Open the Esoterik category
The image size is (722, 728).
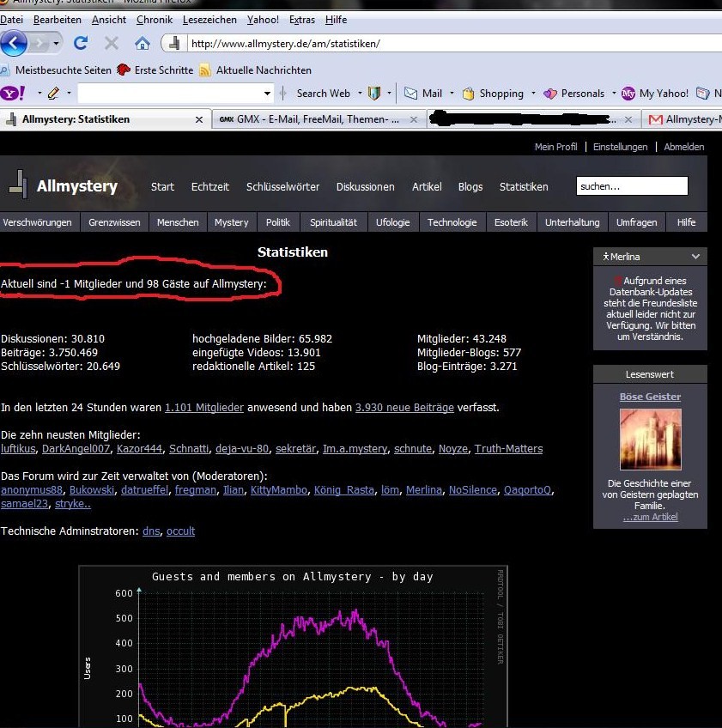(x=511, y=222)
